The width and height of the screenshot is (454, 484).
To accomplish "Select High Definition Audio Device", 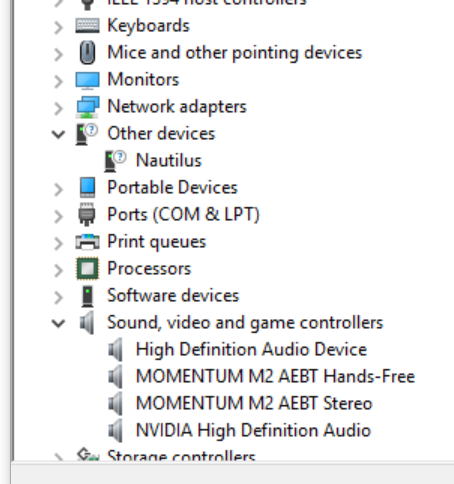I will (251, 350).
